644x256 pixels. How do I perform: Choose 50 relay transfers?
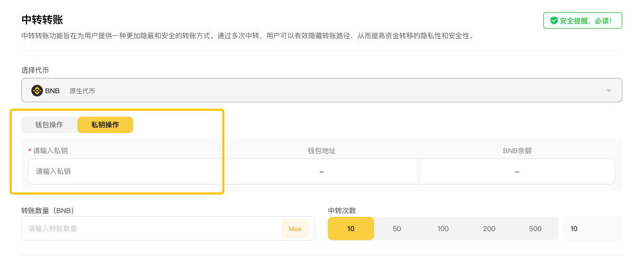click(x=397, y=229)
